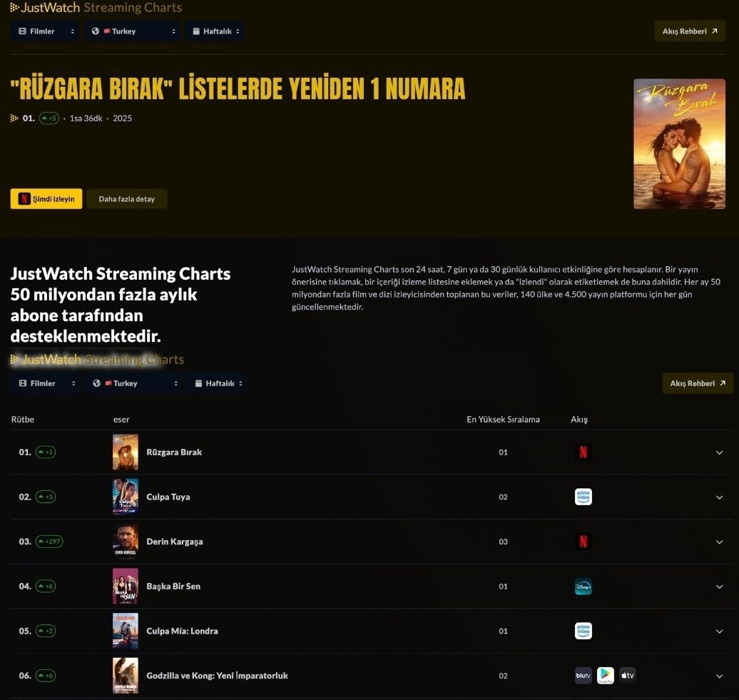Expand the Derin Kargaşa row details

(719, 542)
